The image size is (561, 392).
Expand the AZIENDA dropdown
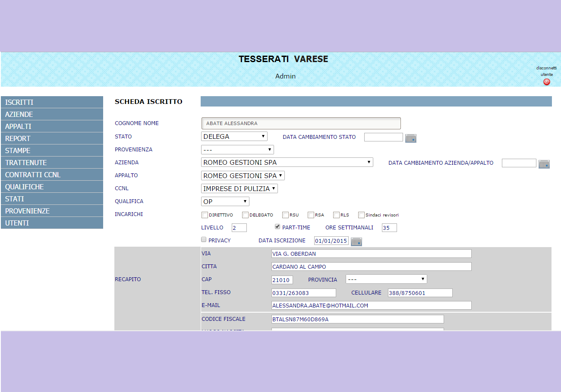[x=287, y=163]
